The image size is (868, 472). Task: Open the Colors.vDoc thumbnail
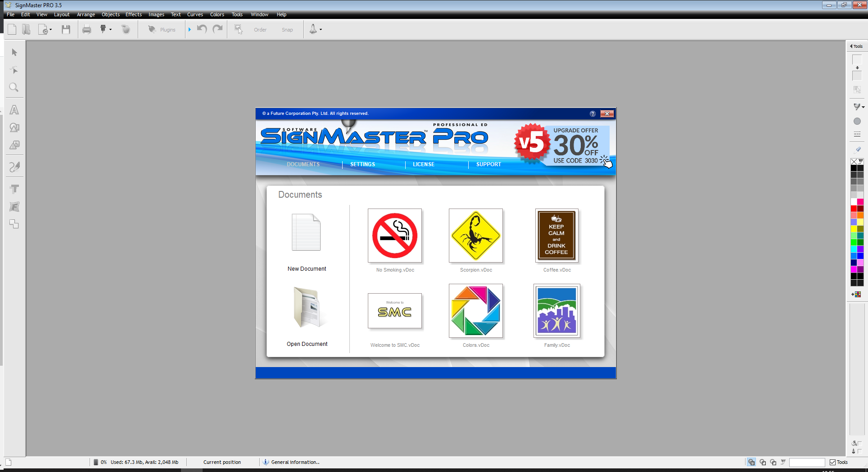tap(476, 311)
